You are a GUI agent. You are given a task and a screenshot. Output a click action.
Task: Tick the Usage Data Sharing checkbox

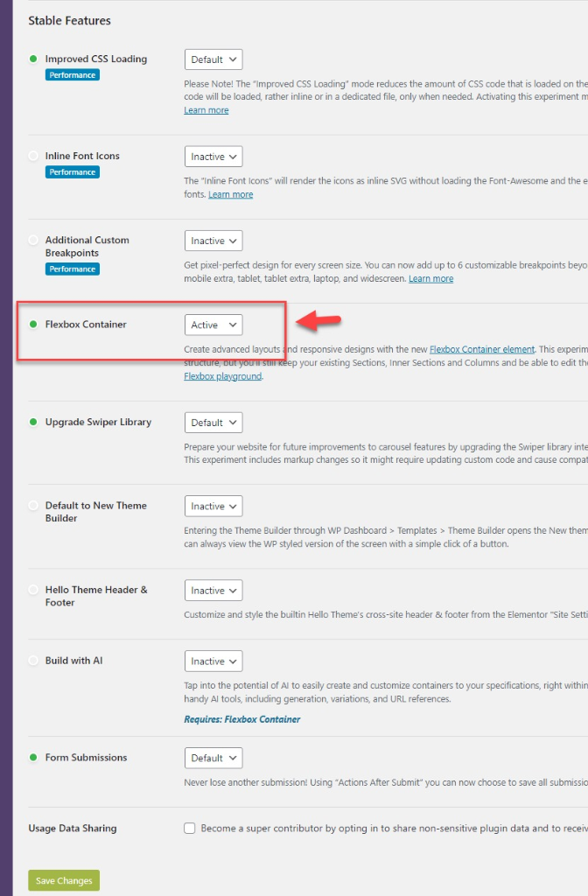pos(190,828)
